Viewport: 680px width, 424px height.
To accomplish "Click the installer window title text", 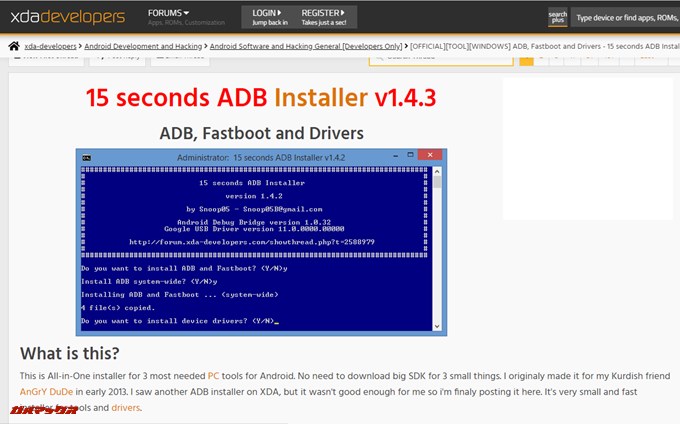I will tap(261, 157).
